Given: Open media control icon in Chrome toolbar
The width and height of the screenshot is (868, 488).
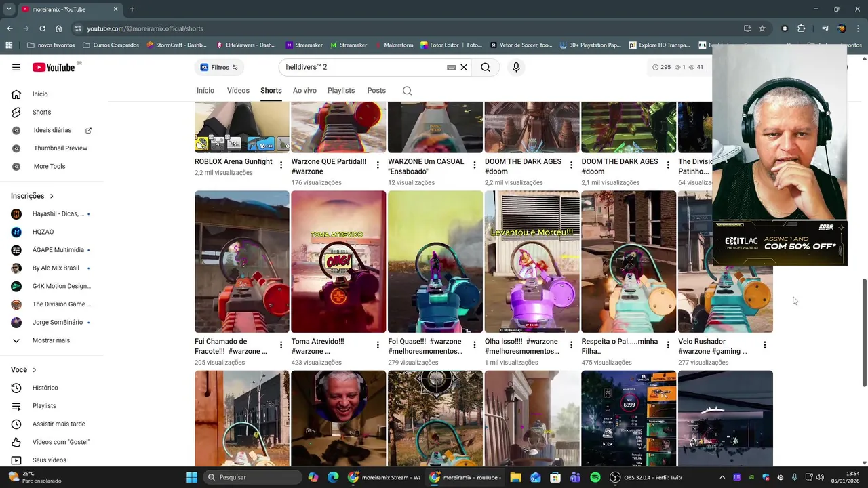Looking at the screenshot, I should coord(825,28).
